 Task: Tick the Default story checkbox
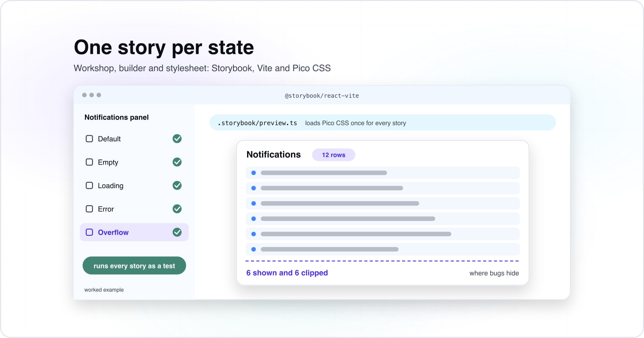point(89,139)
